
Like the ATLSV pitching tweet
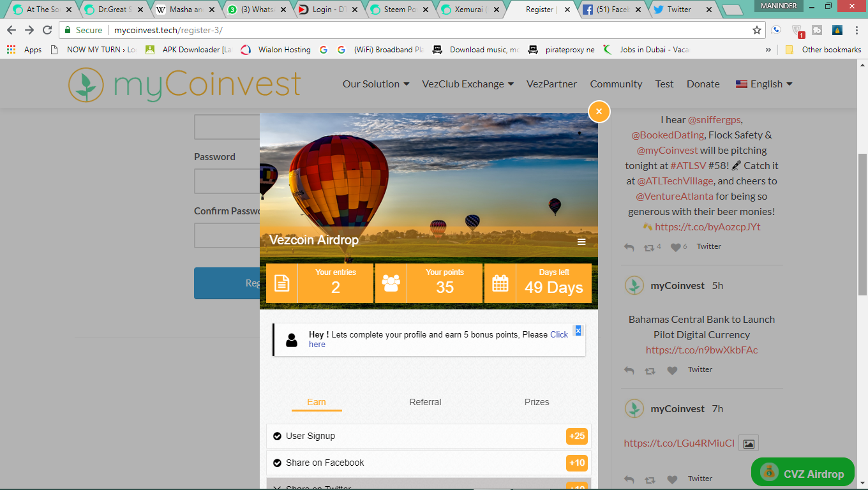tap(675, 247)
